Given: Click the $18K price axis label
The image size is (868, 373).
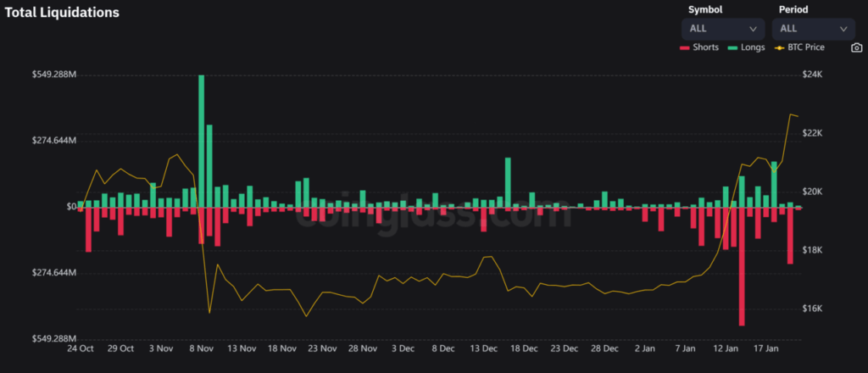Looking at the screenshot, I should (812, 250).
